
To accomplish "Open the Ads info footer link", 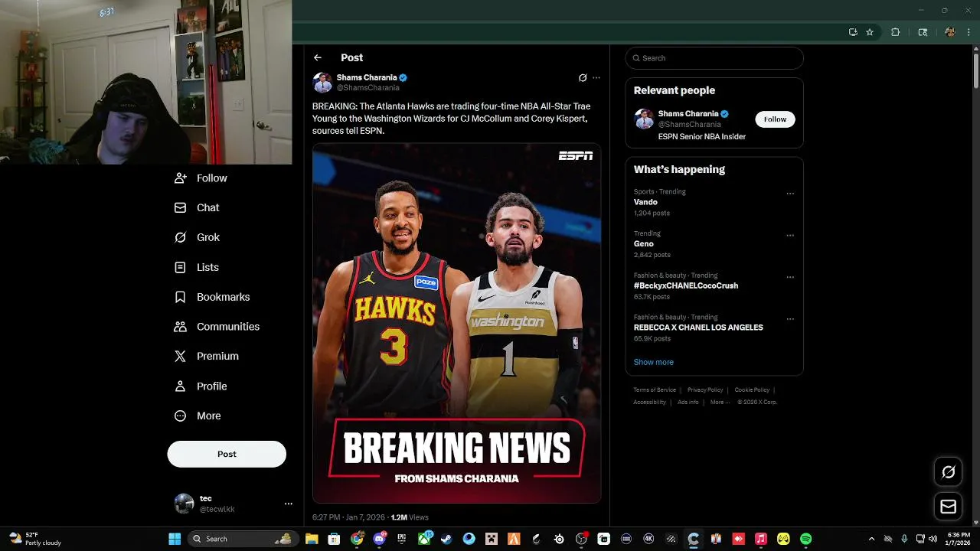I will pyautogui.click(x=688, y=403).
